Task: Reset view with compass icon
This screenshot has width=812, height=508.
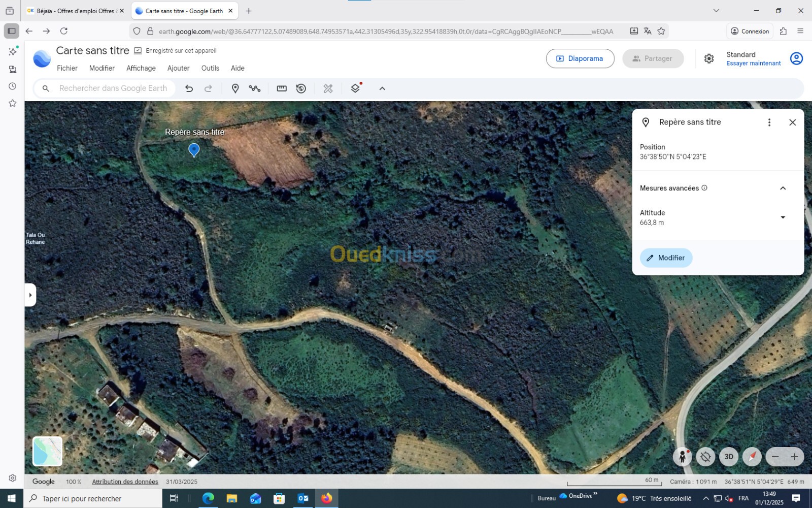Action: [752, 457]
